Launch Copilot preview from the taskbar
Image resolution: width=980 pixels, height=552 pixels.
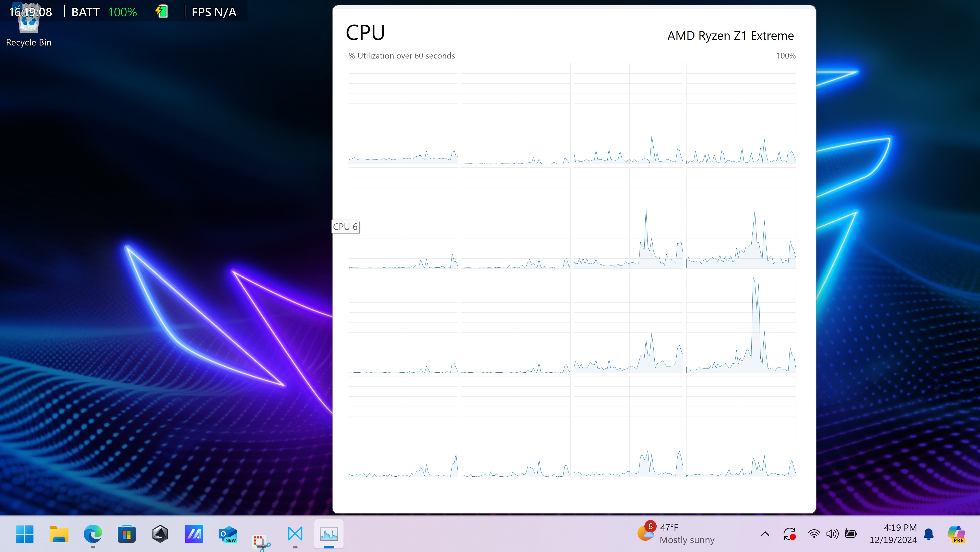pyautogui.click(x=957, y=534)
